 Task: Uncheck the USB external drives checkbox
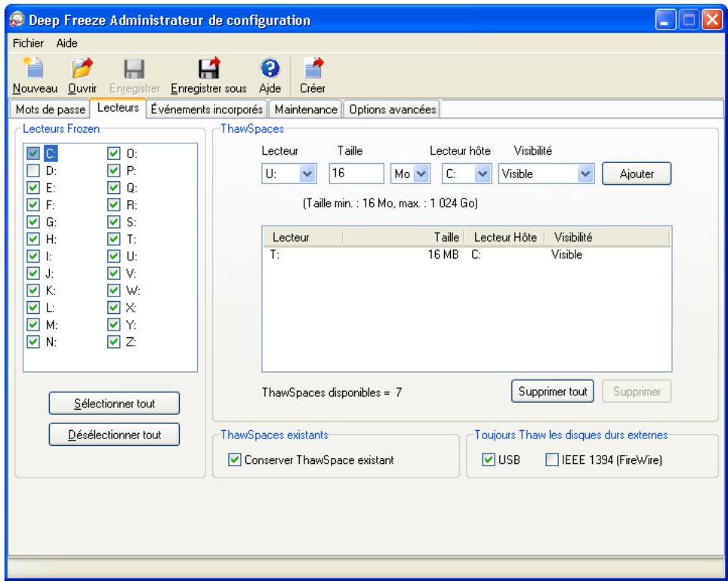tap(489, 460)
